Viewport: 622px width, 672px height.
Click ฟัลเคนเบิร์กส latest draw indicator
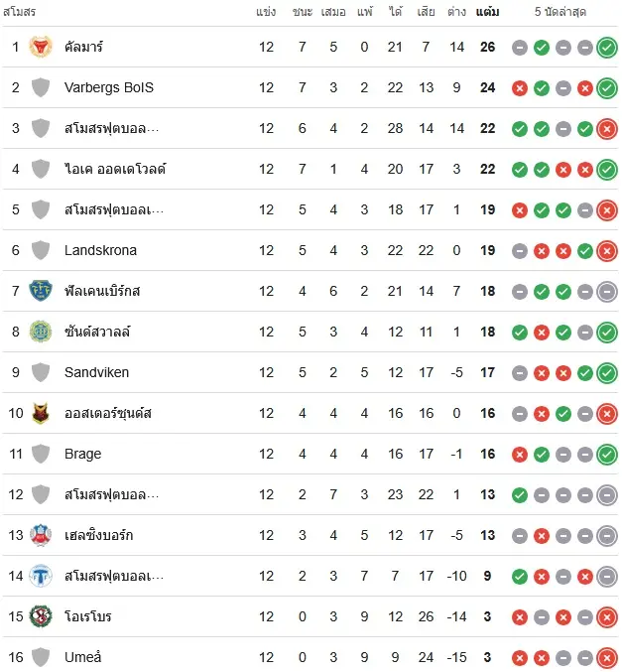[x=607, y=292]
